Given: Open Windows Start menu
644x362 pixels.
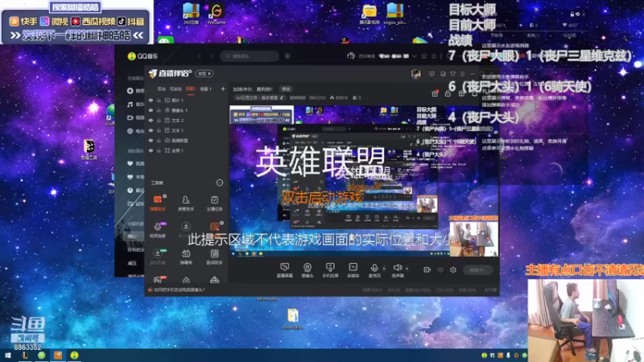Looking at the screenshot, I should pos(8,355).
